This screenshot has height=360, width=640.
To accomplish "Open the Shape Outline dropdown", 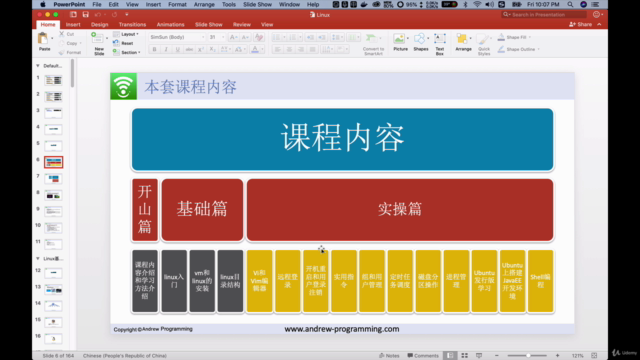I will coord(519,49).
